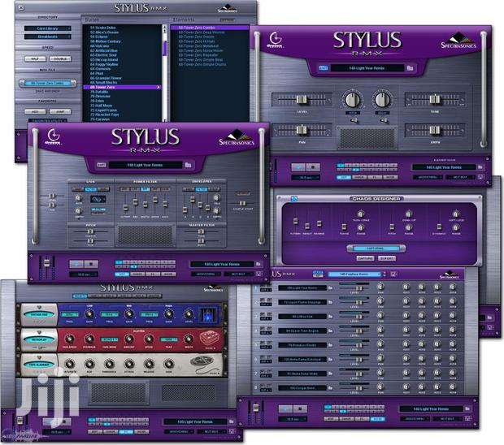Open tempo display dropdown in Easy Edit footer

(306, 177)
